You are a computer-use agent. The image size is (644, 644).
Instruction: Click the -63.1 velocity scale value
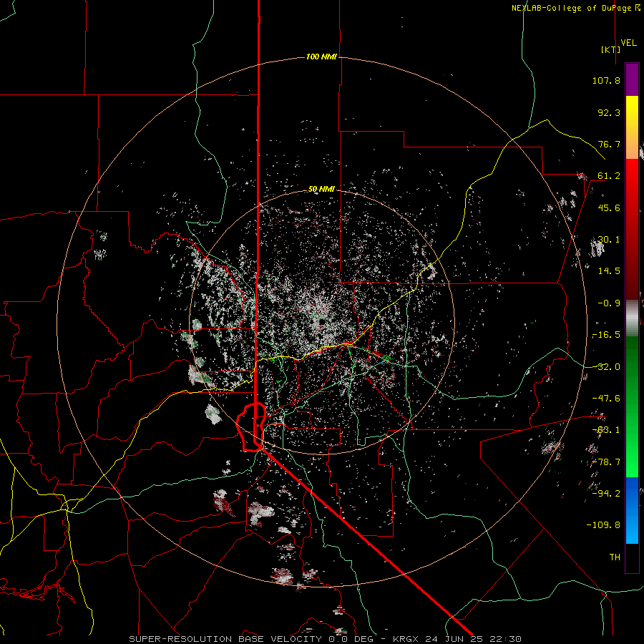[x=606, y=430]
